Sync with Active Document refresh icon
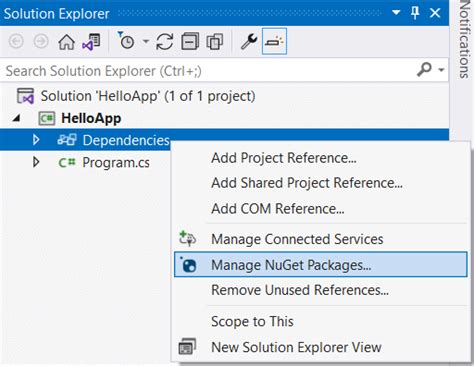Screen dimensions: 474x366 click(165, 42)
